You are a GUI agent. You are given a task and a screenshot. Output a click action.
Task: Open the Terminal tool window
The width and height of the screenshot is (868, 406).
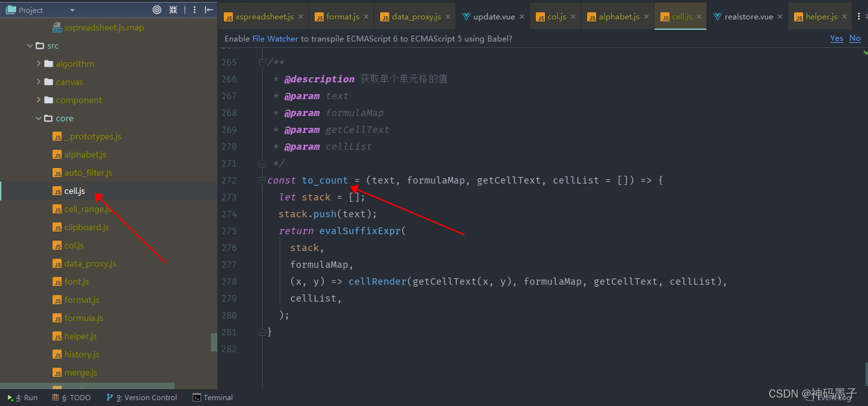coord(213,398)
